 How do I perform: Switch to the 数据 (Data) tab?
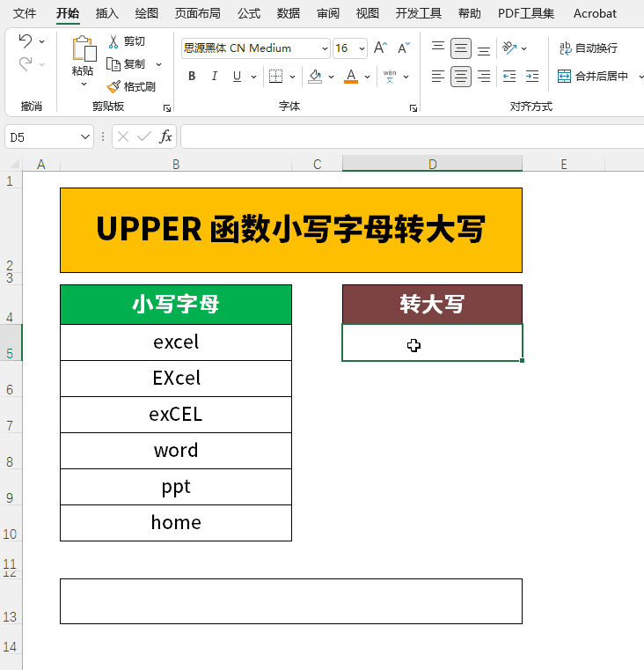[x=289, y=14]
